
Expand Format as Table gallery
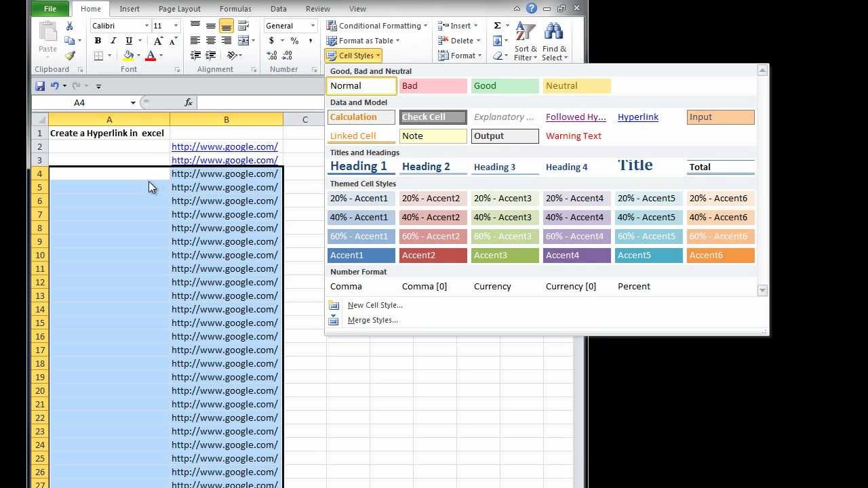coord(363,41)
